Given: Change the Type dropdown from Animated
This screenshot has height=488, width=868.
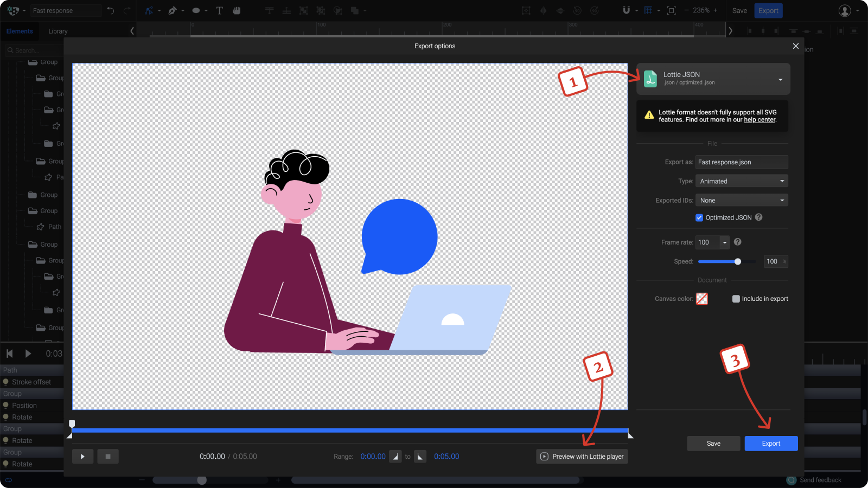Looking at the screenshot, I should [x=742, y=181].
